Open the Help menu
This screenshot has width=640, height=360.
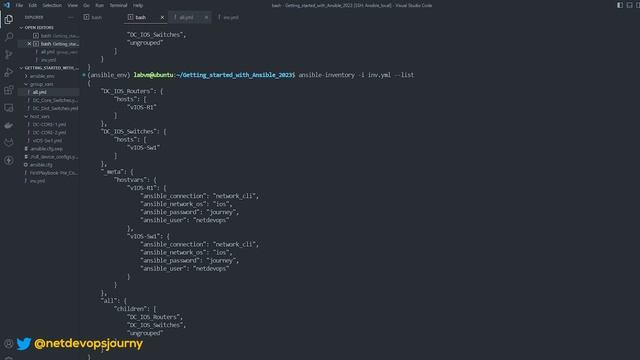(x=138, y=5)
